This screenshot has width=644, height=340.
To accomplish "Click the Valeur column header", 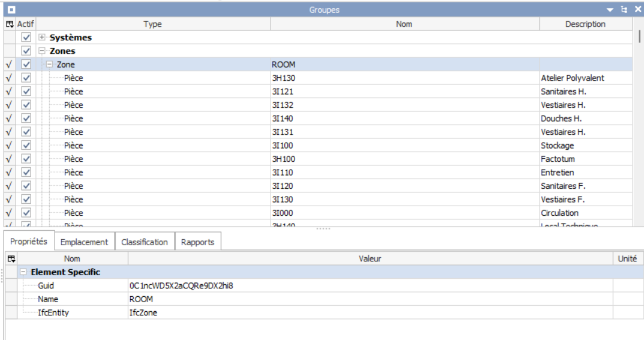I will (370, 258).
